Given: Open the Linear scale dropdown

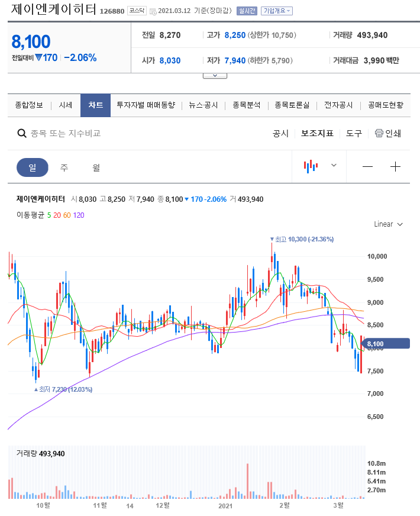Looking at the screenshot, I should click(x=388, y=224).
